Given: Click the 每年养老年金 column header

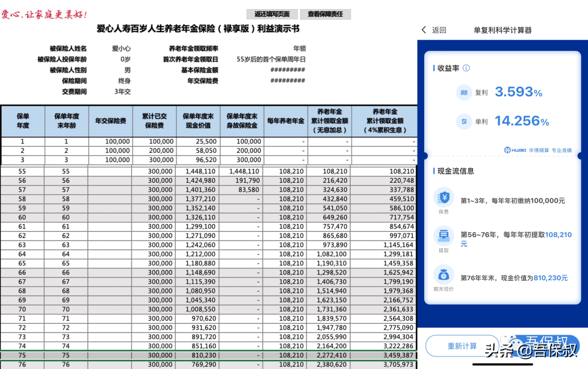Looking at the screenshot, I should point(286,121).
